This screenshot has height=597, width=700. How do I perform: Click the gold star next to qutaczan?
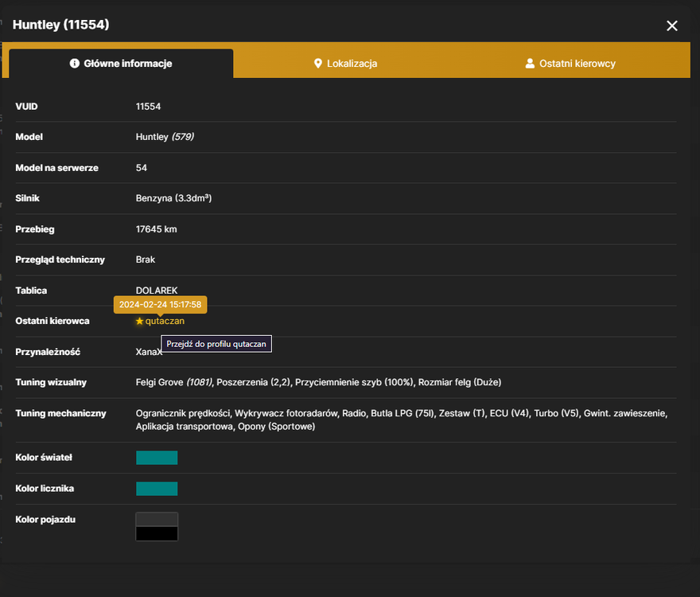139,321
